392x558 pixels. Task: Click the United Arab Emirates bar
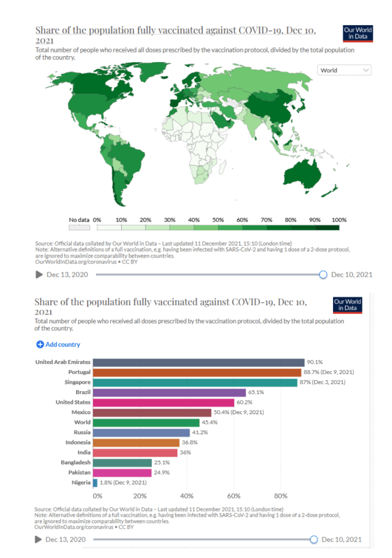198,362
